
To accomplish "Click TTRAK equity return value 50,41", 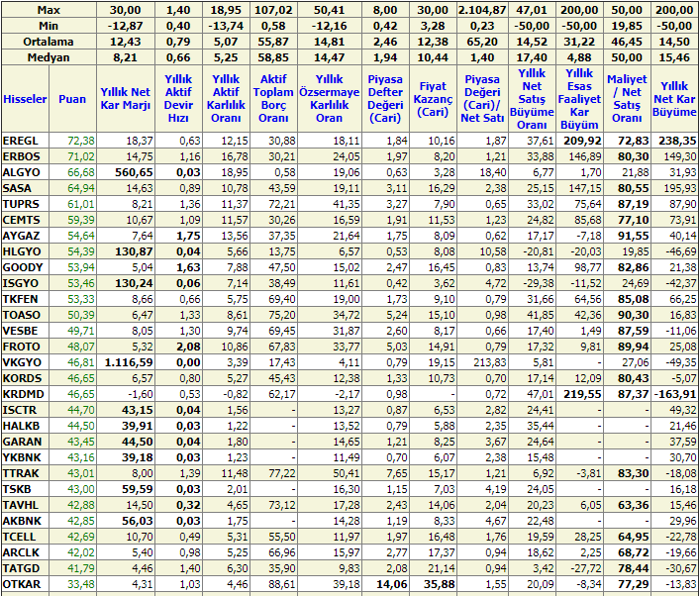I will click(346, 473).
